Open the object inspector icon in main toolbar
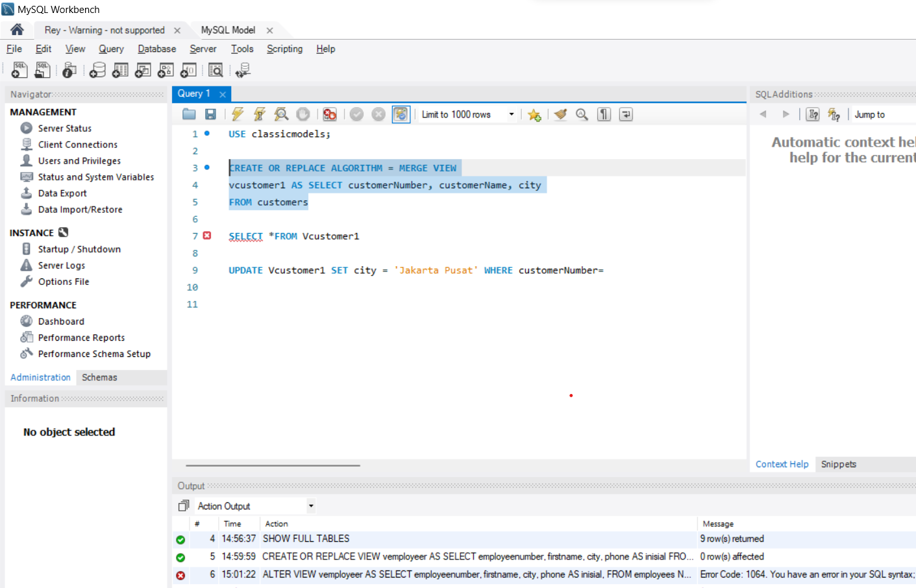916x588 pixels. tap(69, 70)
